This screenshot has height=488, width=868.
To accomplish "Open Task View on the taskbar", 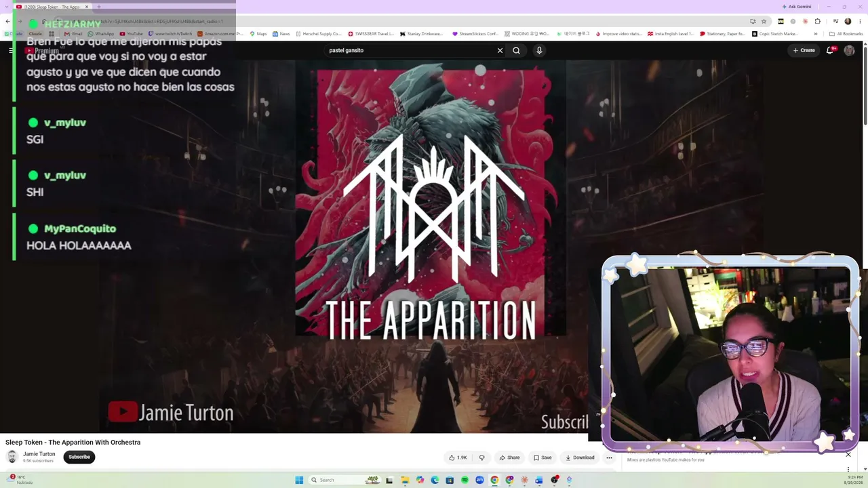I will (390, 480).
